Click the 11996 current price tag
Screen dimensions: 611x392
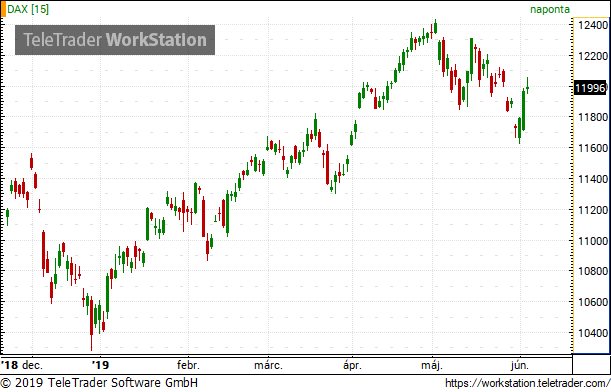590,88
